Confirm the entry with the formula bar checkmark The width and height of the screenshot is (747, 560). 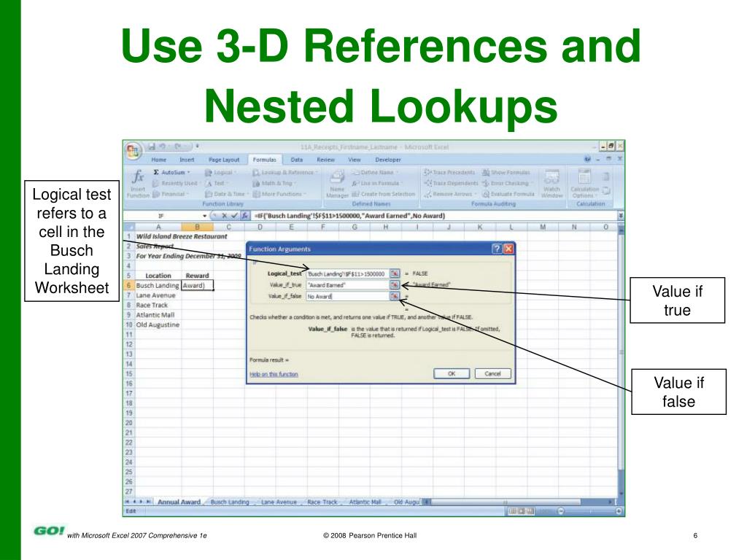(234, 216)
